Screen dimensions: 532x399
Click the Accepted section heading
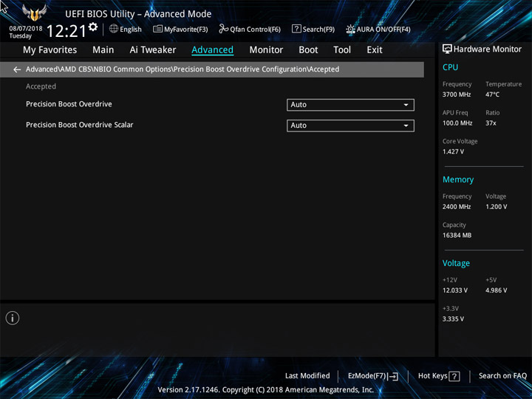coord(41,86)
